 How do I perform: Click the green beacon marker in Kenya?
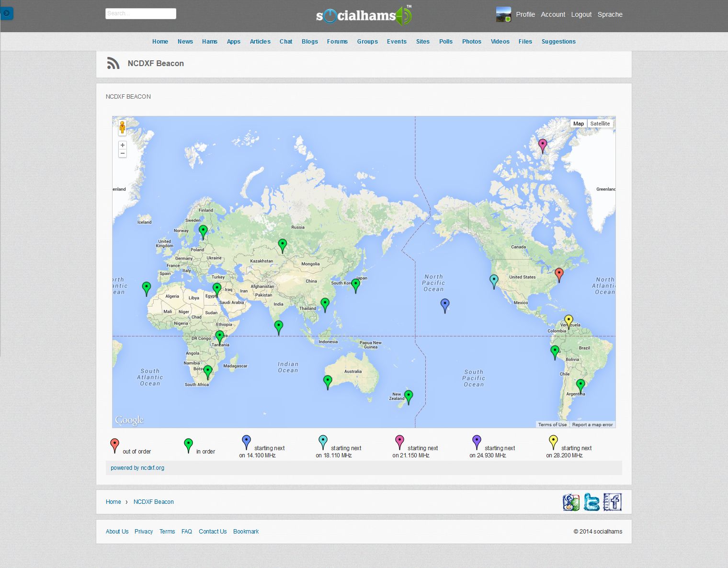[219, 337]
